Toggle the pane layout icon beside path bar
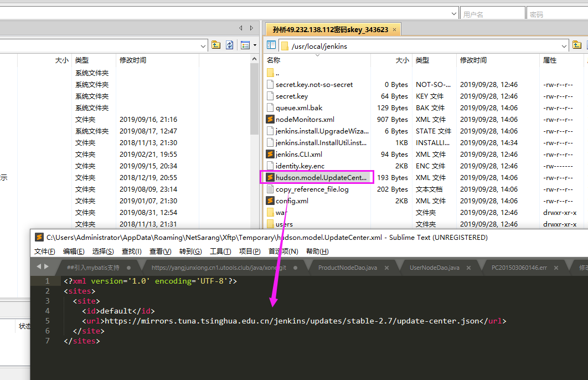The image size is (588, 380). [271, 45]
